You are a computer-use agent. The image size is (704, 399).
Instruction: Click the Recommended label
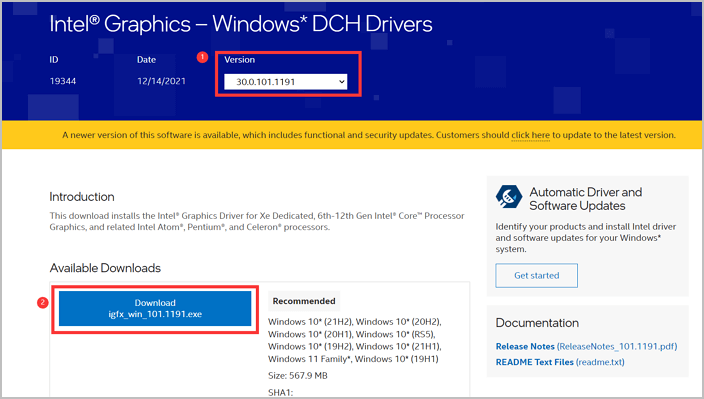304,301
